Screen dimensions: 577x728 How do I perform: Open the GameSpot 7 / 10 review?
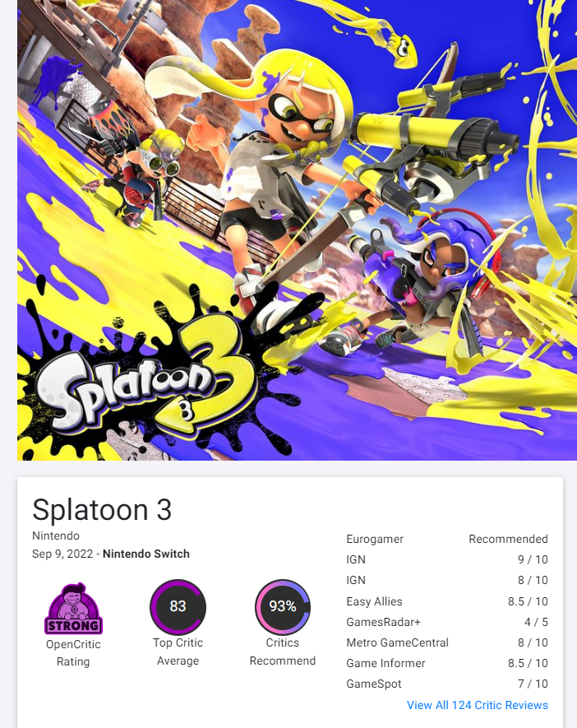(447, 684)
